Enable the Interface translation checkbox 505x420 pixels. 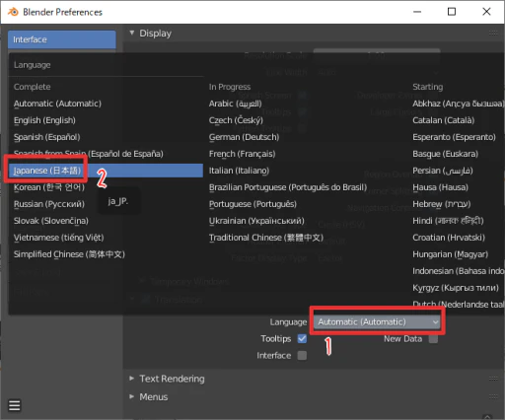pyautogui.click(x=302, y=355)
